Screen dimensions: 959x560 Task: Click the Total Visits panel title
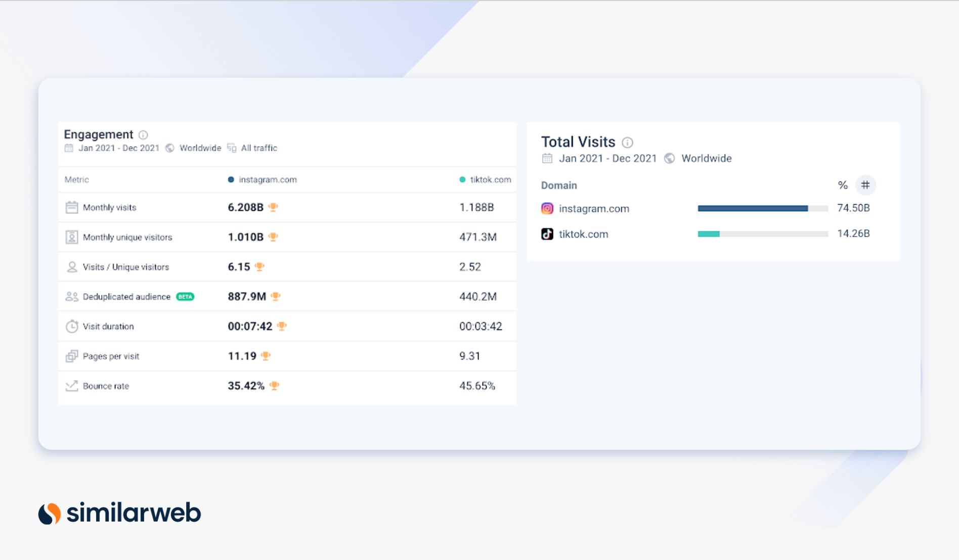coord(578,142)
